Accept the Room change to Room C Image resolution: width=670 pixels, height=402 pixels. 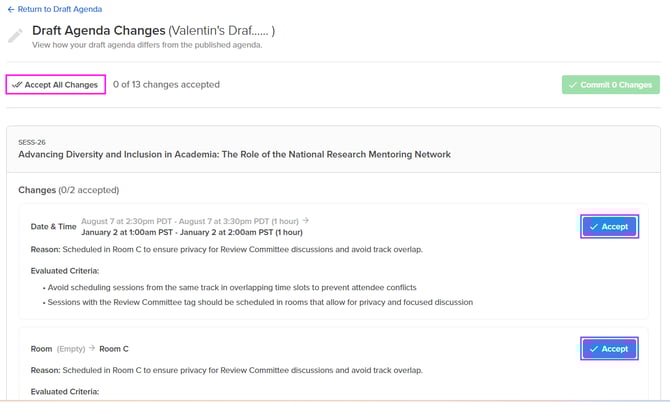pos(609,349)
